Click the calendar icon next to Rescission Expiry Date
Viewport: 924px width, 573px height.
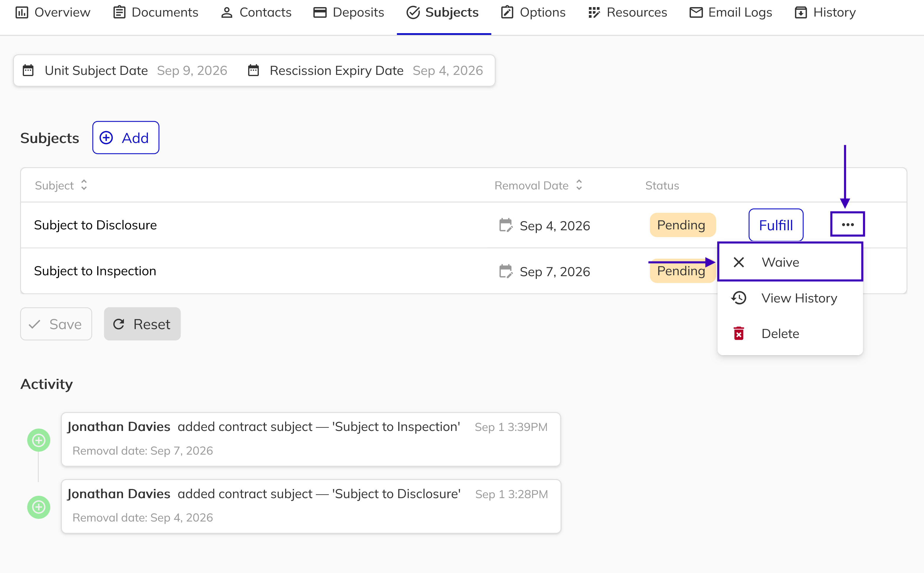click(x=253, y=70)
